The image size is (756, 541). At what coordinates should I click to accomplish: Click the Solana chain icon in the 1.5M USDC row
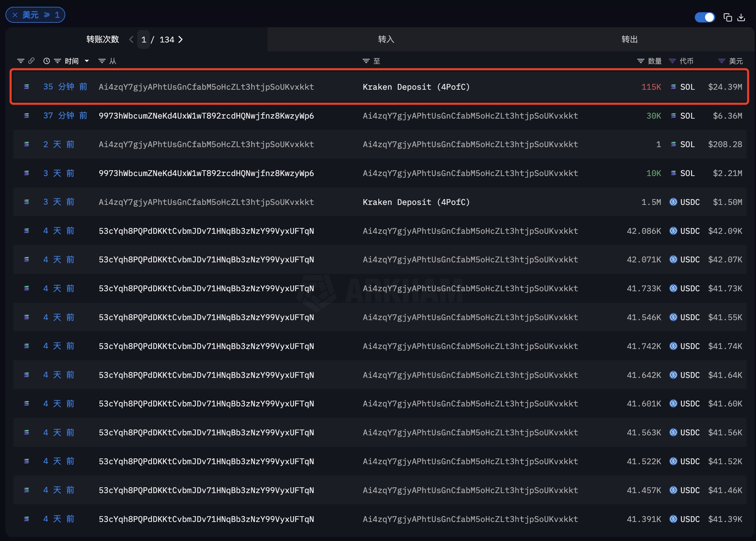point(27,202)
